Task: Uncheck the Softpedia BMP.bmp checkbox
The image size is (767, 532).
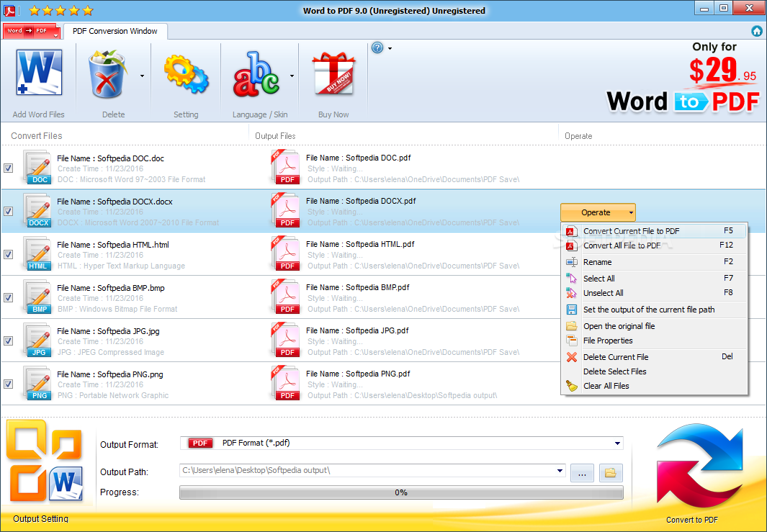Action: pos(9,297)
